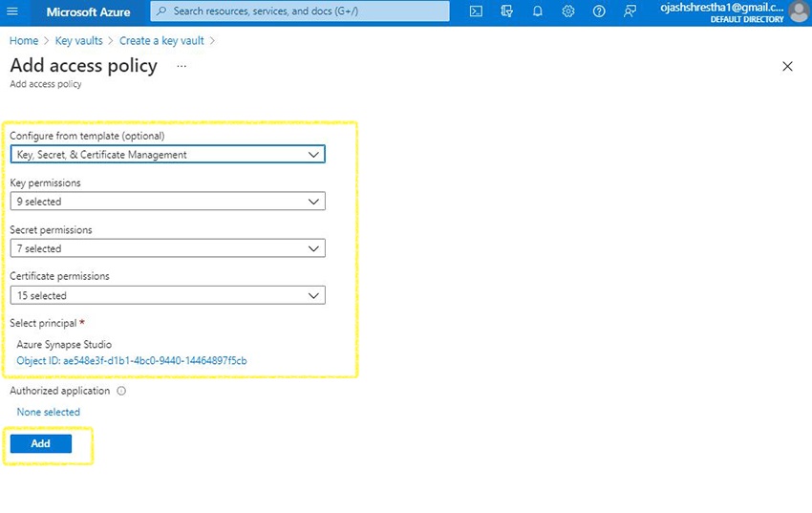Screen dimensions: 812x513
Task: Click the Select principal label
Action: [43, 323]
